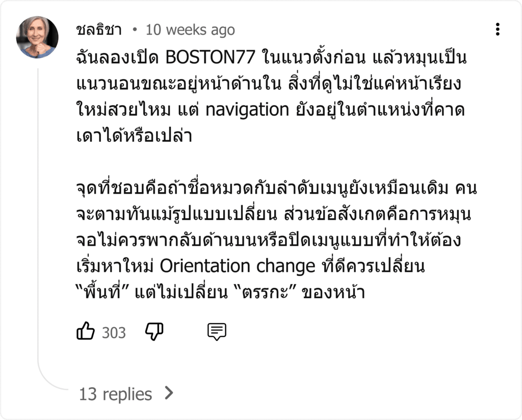Click the 303 like count
Image resolution: width=522 pixels, height=420 pixels.
[x=114, y=333]
